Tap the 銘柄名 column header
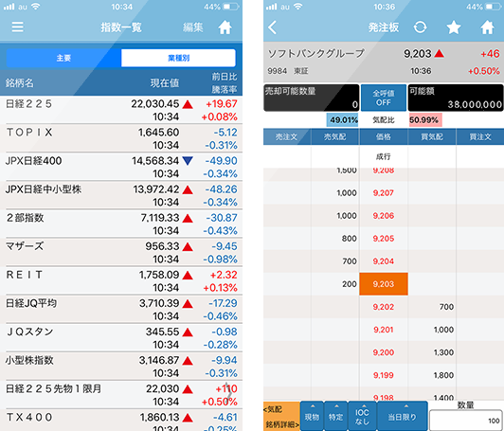Image resolution: width=504 pixels, height=431 pixels. click(20, 83)
